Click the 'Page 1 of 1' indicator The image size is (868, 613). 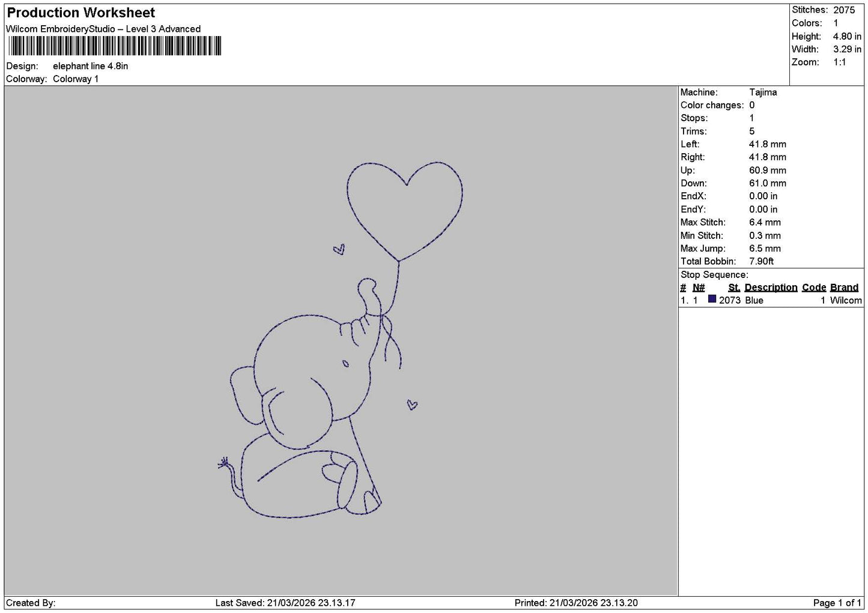[837, 603]
